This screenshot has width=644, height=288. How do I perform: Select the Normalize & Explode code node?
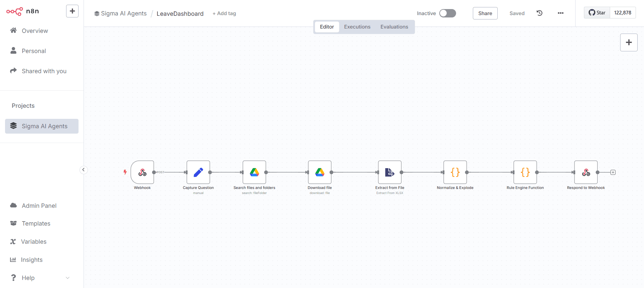455,172
